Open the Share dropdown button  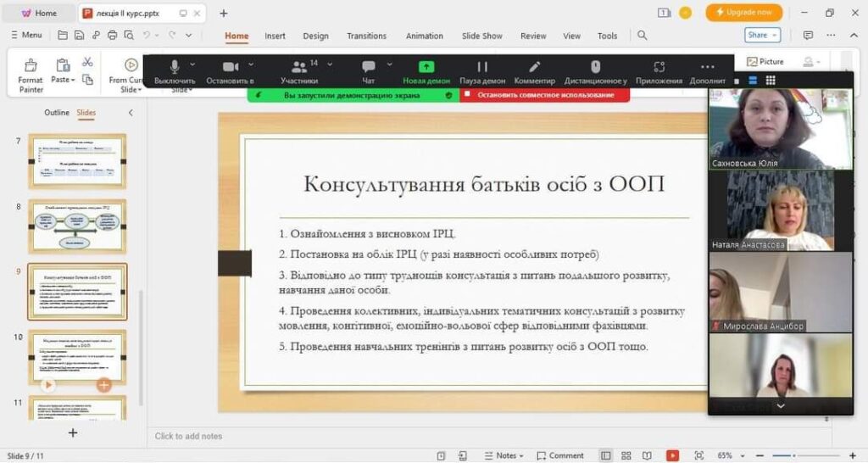click(x=762, y=35)
